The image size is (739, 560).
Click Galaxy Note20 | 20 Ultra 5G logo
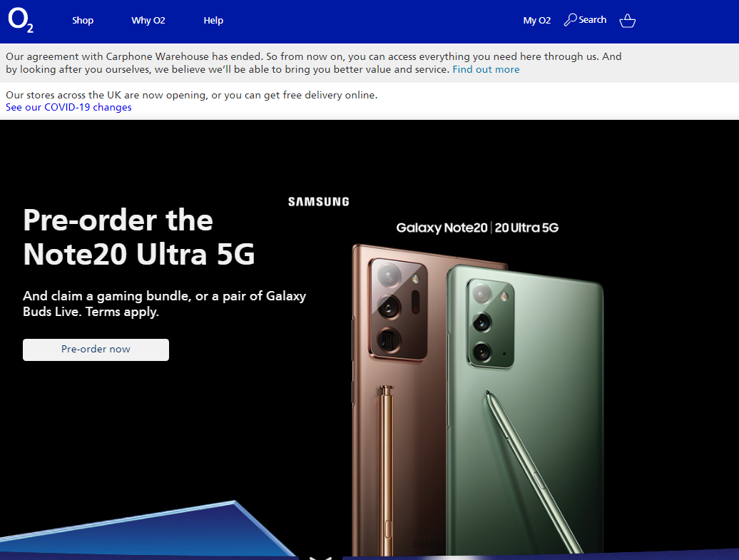(477, 228)
